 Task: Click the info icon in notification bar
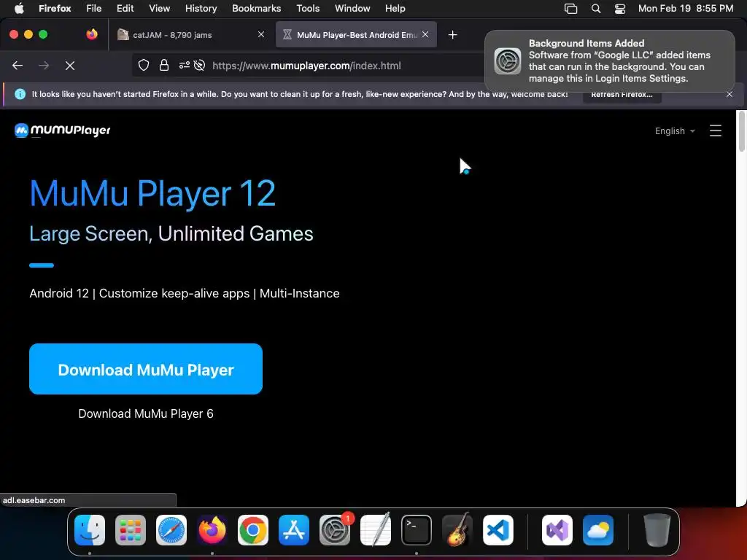pyautogui.click(x=20, y=94)
